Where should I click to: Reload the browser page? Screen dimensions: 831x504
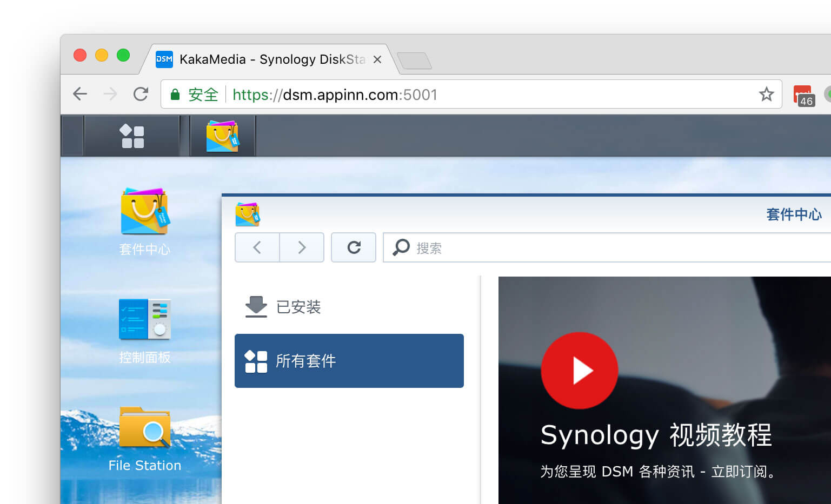(141, 94)
